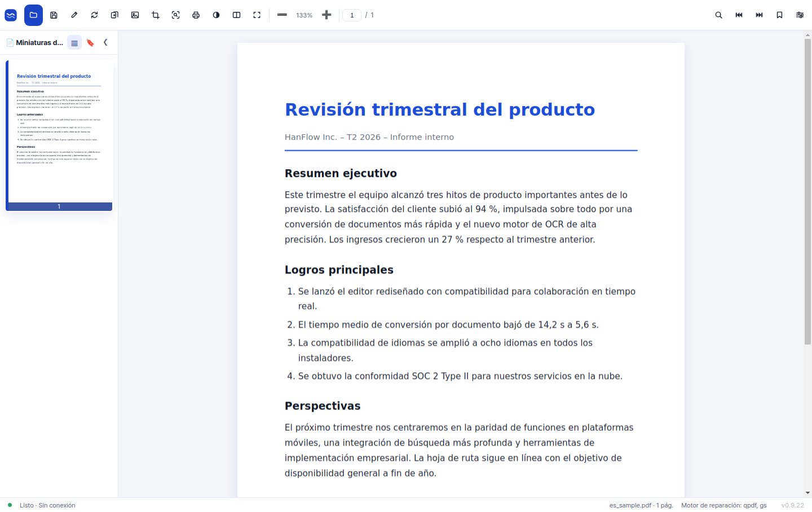Click the 'Logros principales' heading
Image resolution: width=812 pixels, height=512 pixels.
click(x=339, y=270)
